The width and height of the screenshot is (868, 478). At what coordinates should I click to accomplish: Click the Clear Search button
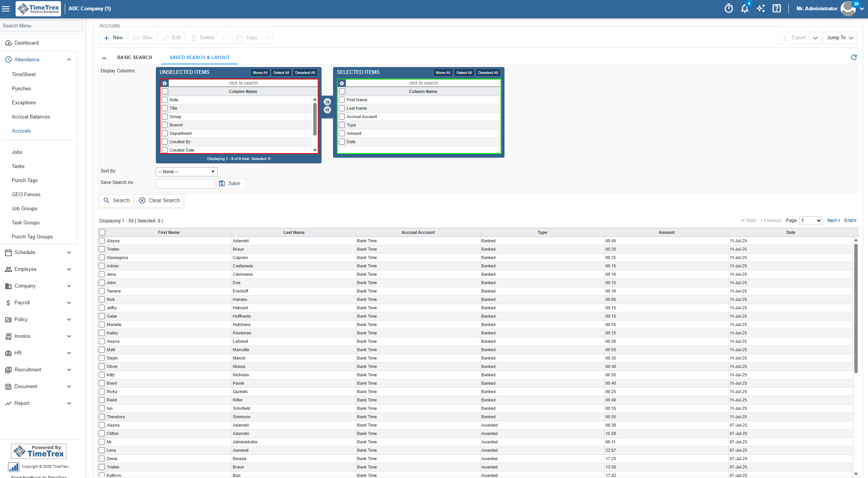click(x=159, y=200)
